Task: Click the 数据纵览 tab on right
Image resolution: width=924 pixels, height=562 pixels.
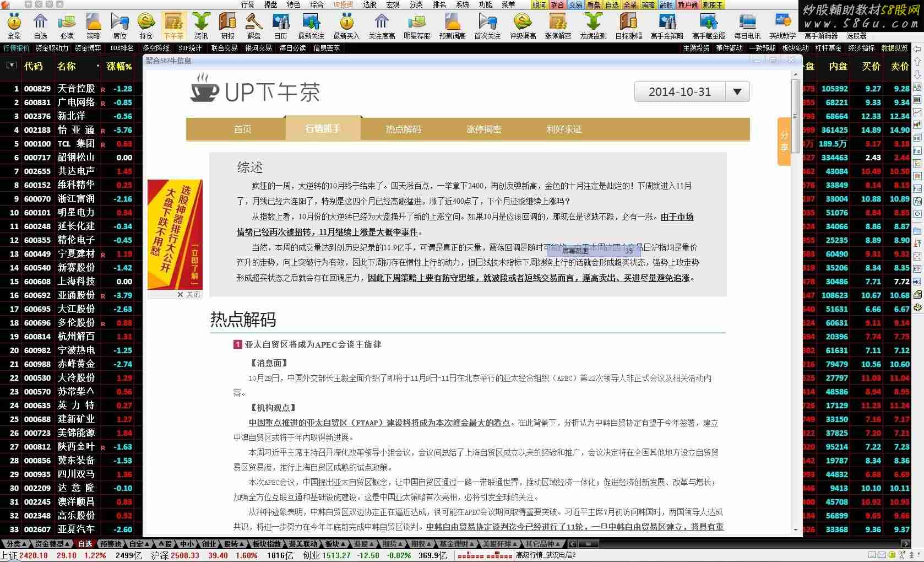Action: coord(895,48)
